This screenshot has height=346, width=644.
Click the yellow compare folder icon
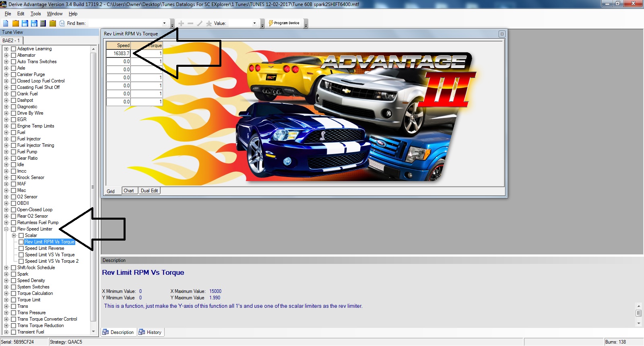53,23
